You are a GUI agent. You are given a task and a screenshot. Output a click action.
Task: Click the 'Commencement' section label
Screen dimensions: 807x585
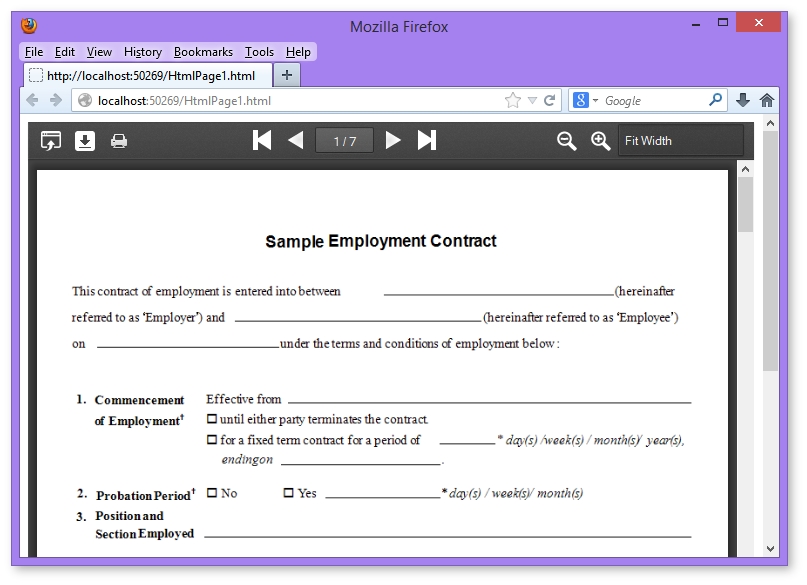(139, 400)
